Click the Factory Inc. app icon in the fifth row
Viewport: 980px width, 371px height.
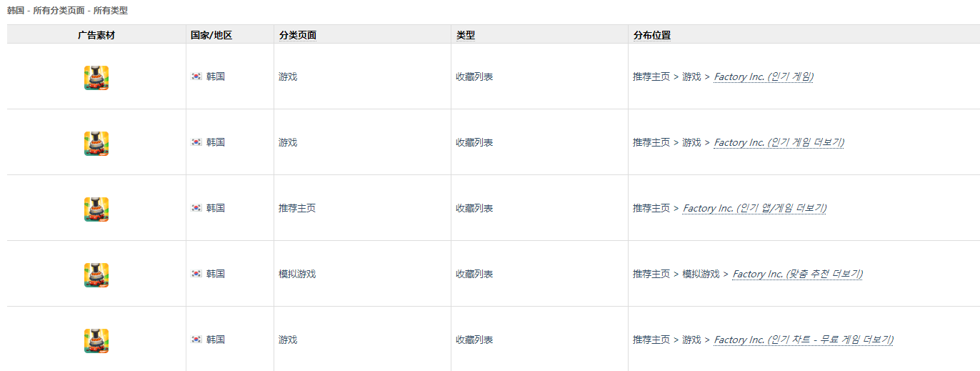(x=96, y=340)
